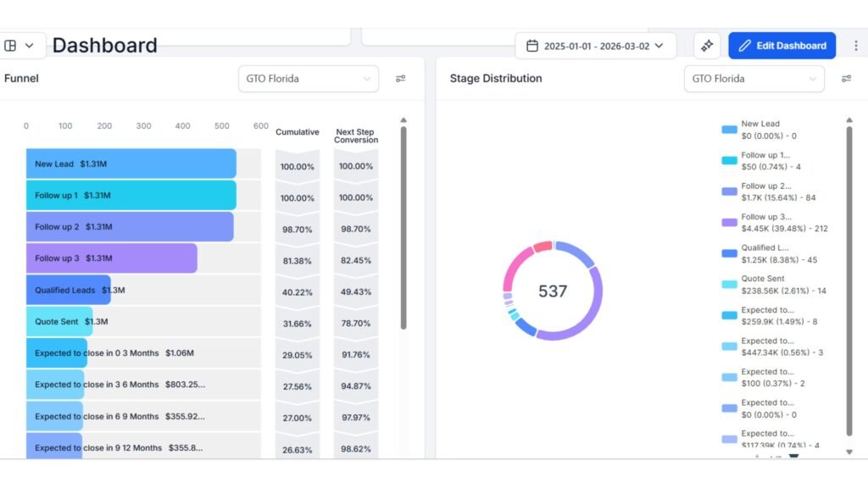Screen dimensions: 868x488
Task: Click the filter sliders icon beside Funnel's selector
Action: [x=400, y=78]
